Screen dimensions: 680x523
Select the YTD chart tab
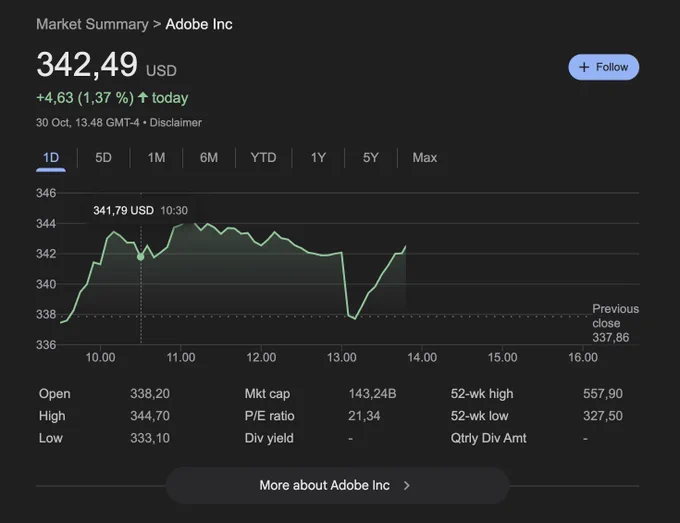click(263, 157)
